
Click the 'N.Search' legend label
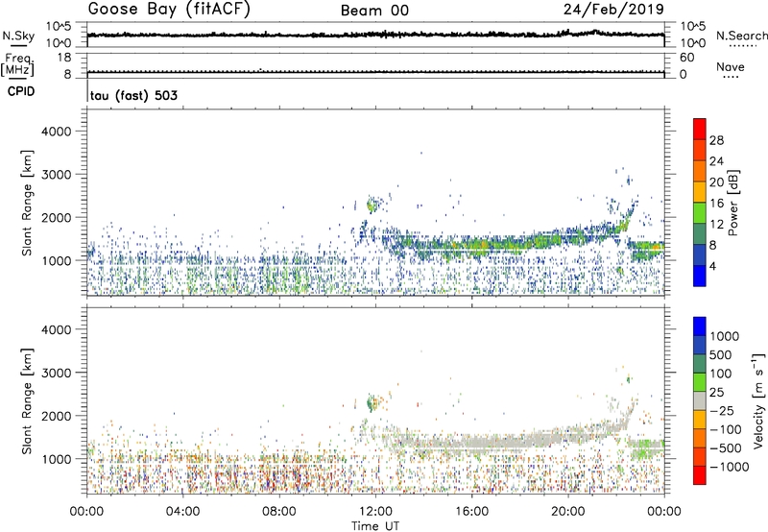point(741,36)
